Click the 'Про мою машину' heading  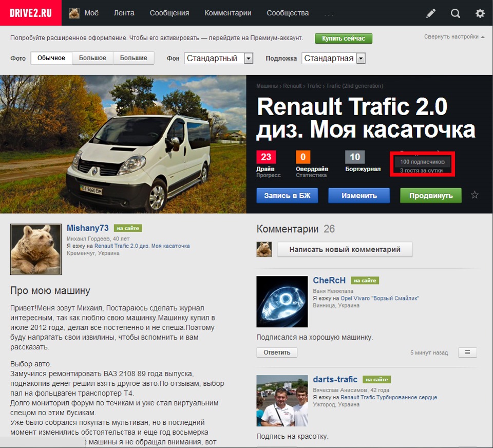pyautogui.click(x=50, y=290)
